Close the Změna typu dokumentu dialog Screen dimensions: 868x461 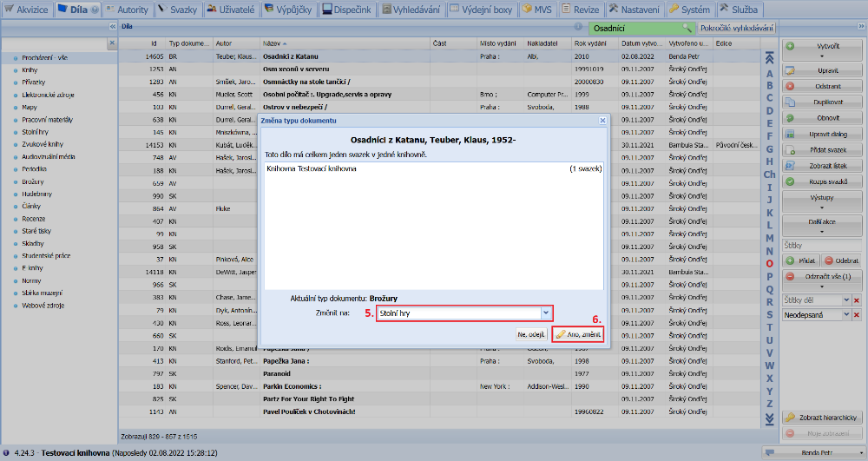pos(602,120)
